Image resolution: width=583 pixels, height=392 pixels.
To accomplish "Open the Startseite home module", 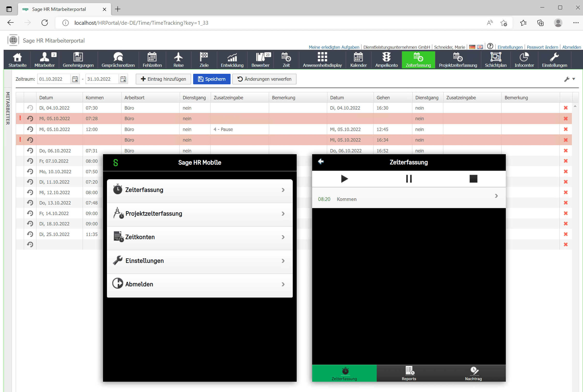I will coord(17,60).
